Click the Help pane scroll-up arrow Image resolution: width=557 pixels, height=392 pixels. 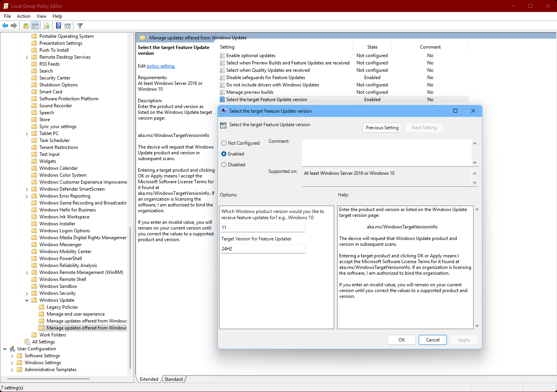tap(477, 209)
